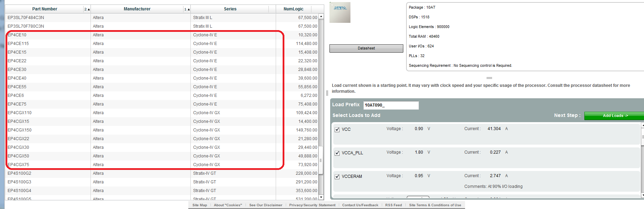Click the 149,760.00 NumLogic value

(307, 130)
